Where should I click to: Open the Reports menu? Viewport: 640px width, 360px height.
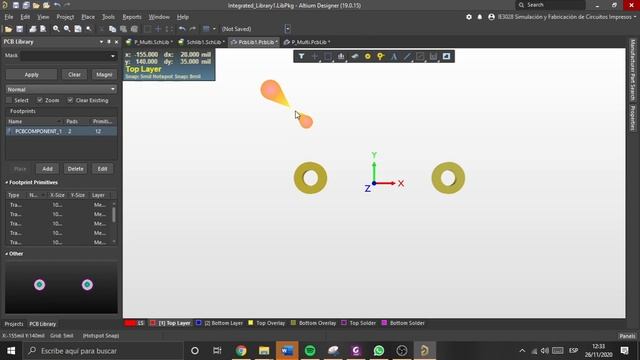tap(132, 17)
